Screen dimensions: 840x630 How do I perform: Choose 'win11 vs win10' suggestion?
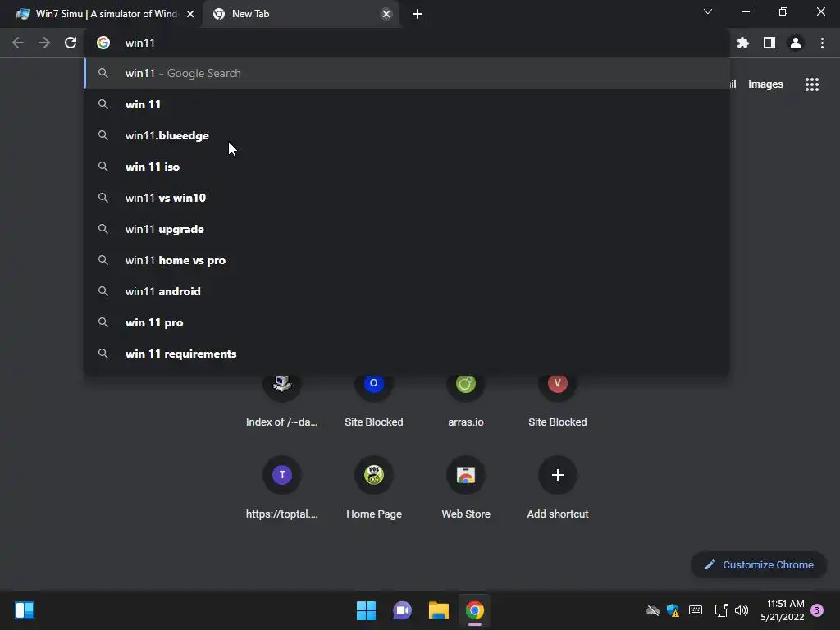[407, 198]
